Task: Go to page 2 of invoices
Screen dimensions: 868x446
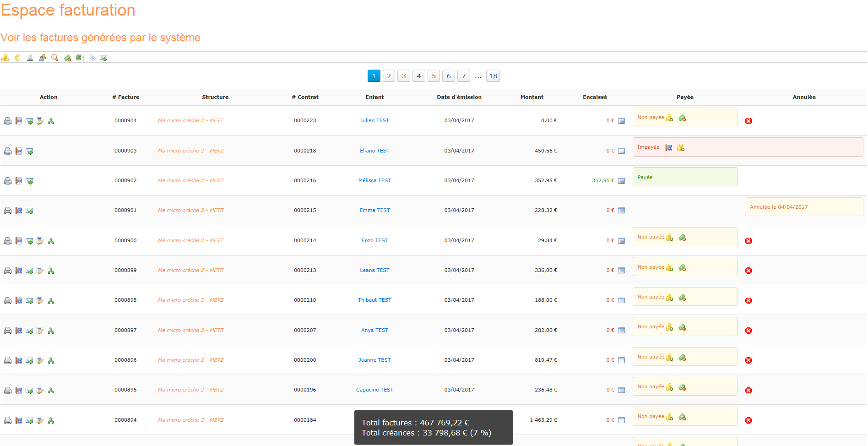Action: [x=389, y=76]
